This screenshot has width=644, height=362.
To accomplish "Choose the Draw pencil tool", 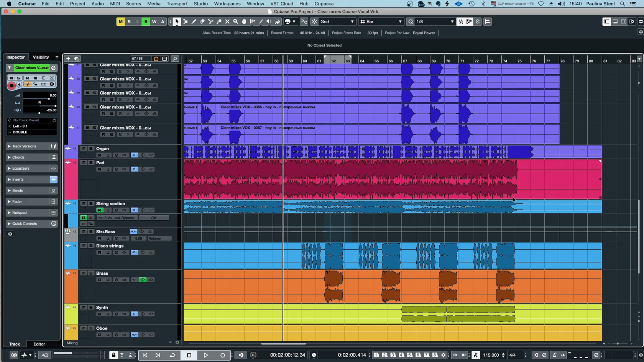I will [194, 22].
